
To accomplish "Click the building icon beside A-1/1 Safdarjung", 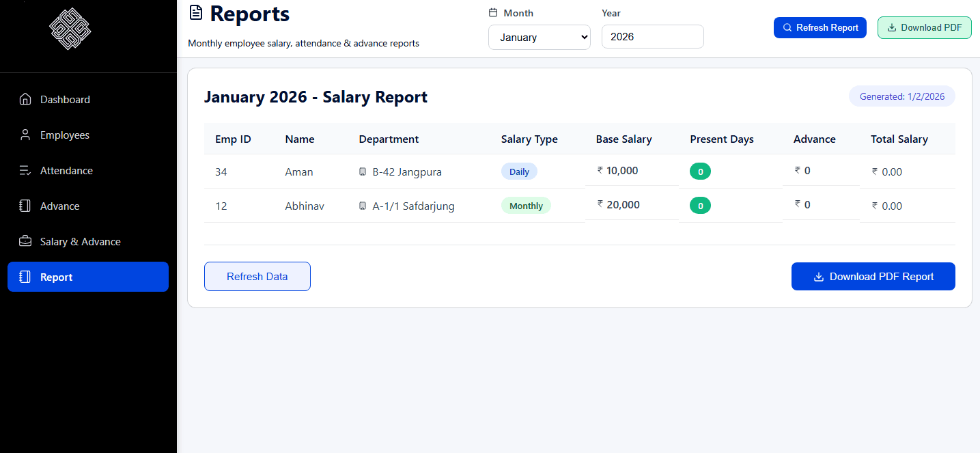I will pos(363,206).
